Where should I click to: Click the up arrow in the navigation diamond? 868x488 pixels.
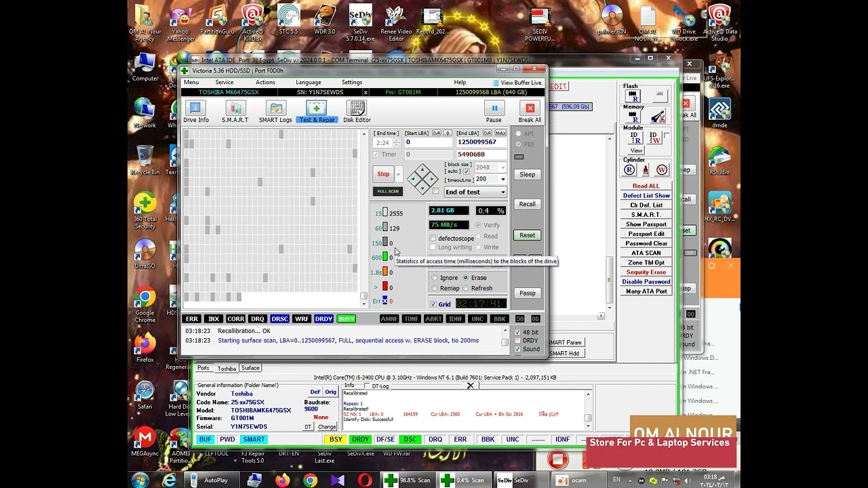pos(422,169)
